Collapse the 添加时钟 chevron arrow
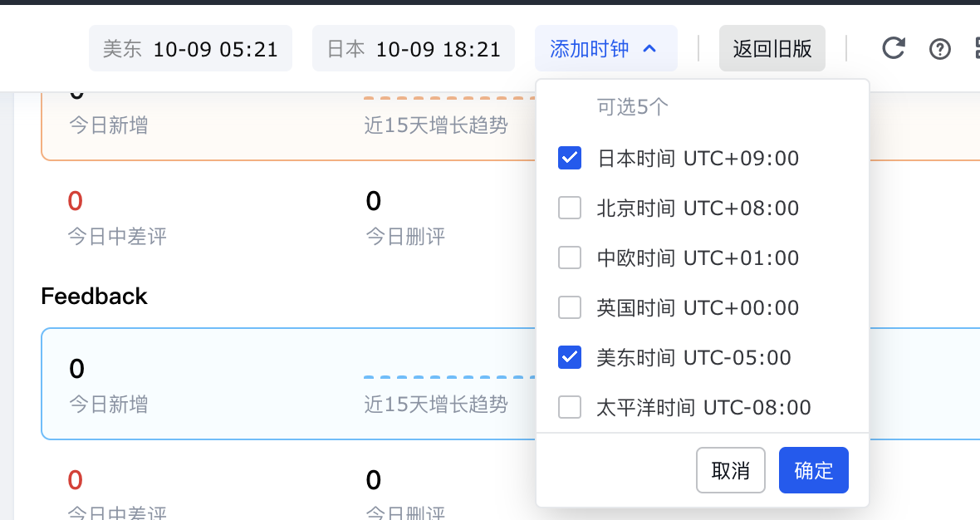 (650, 49)
